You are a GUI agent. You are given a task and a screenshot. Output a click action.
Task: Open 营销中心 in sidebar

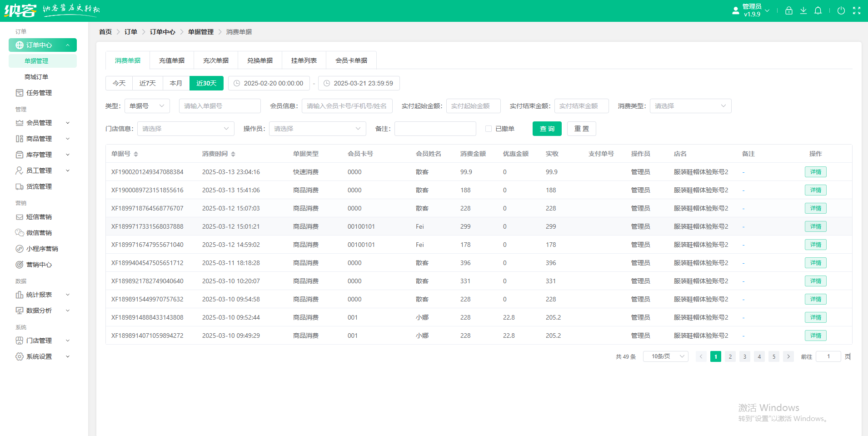pos(39,265)
